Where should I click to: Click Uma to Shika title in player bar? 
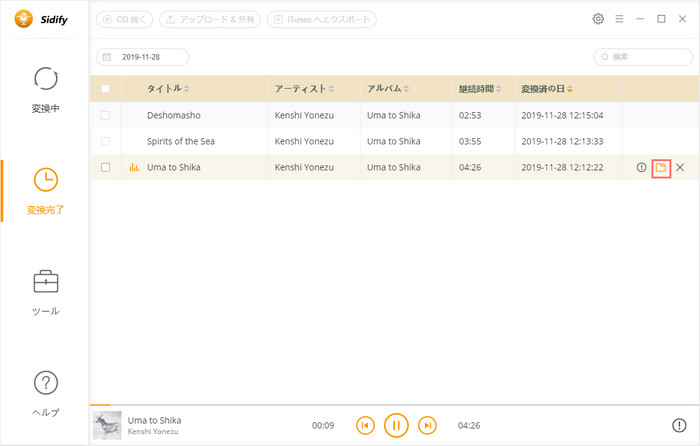coord(154,420)
